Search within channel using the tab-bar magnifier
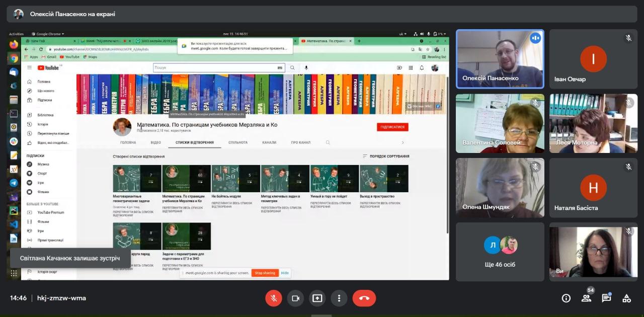 [328, 142]
